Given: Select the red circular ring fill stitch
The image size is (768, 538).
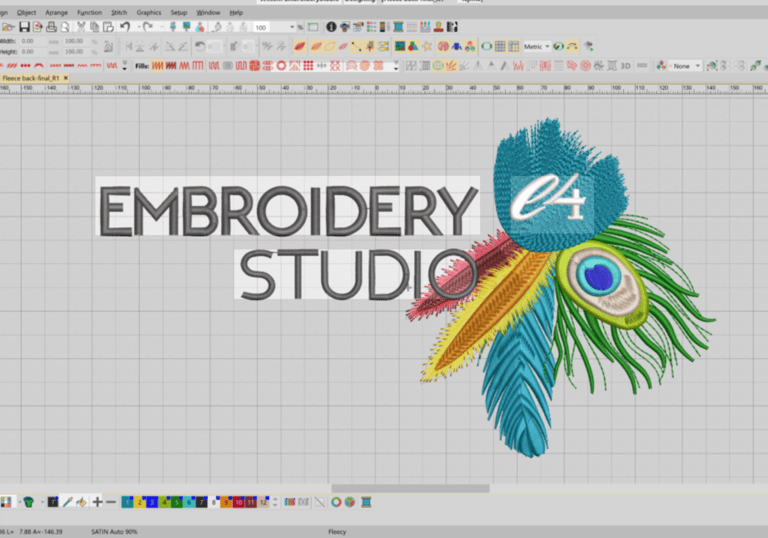Looking at the screenshot, I should [x=281, y=66].
